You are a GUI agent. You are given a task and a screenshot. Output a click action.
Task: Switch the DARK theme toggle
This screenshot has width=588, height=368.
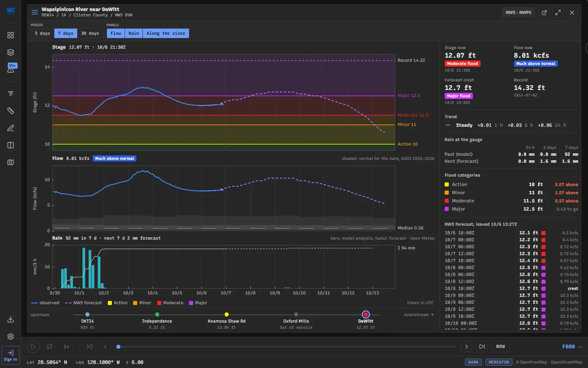[x=474, y=362]
